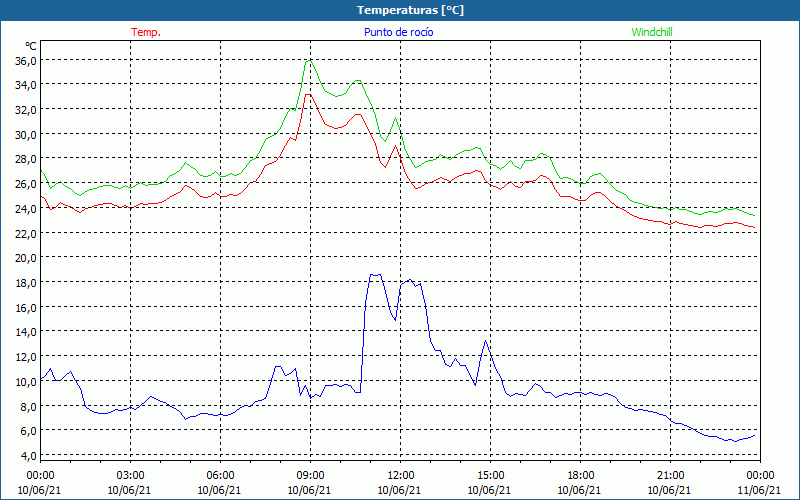The image size is (800, 500).
Task: Click the 22,0 y-axis value
Action: (x=26, y=234)
